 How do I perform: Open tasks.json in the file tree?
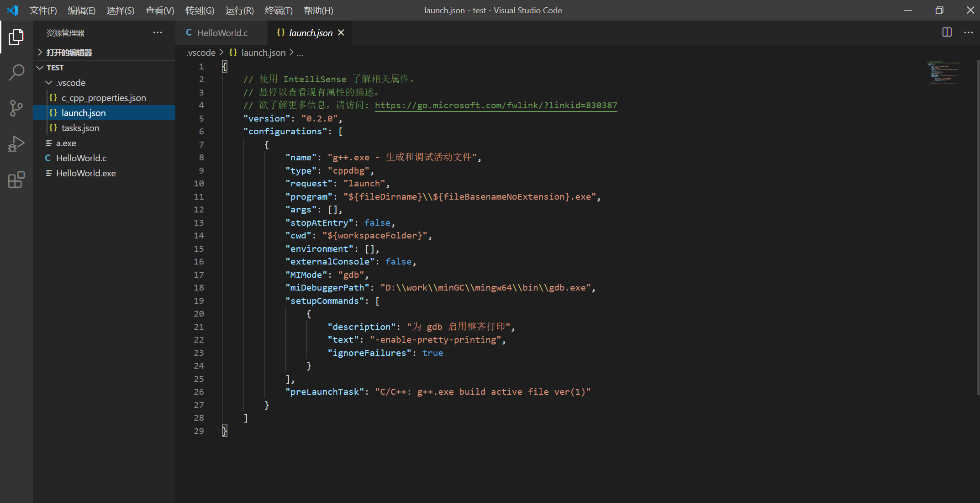pyautogui.click(x=80, y=128)
